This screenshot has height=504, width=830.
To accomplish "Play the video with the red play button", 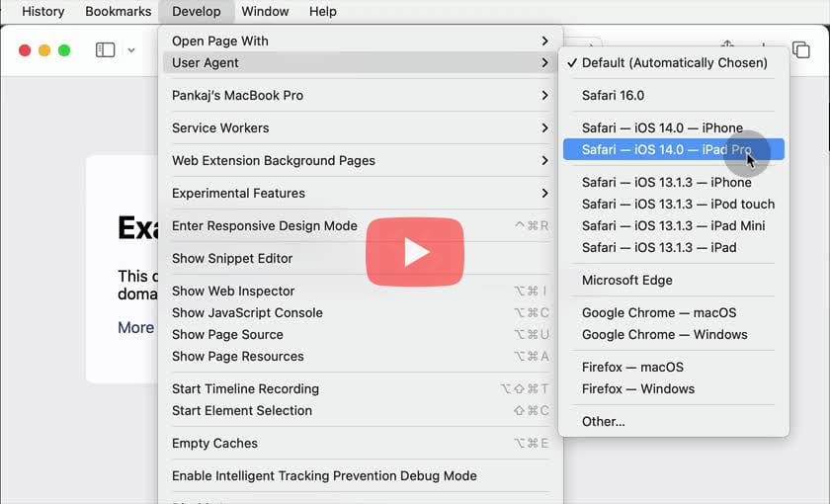I will 414,251.
